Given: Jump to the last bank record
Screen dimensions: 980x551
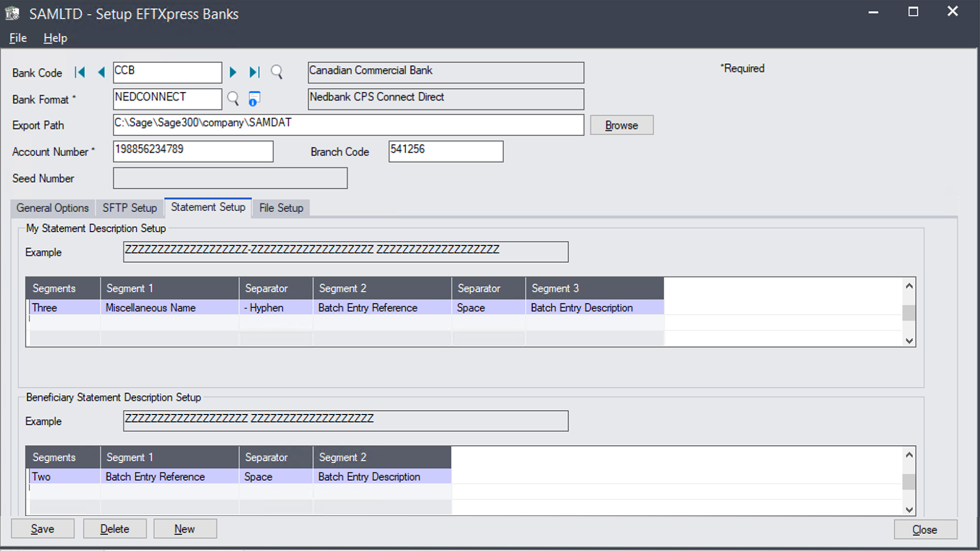Looking at the screenshot, I should pos(254,72).
